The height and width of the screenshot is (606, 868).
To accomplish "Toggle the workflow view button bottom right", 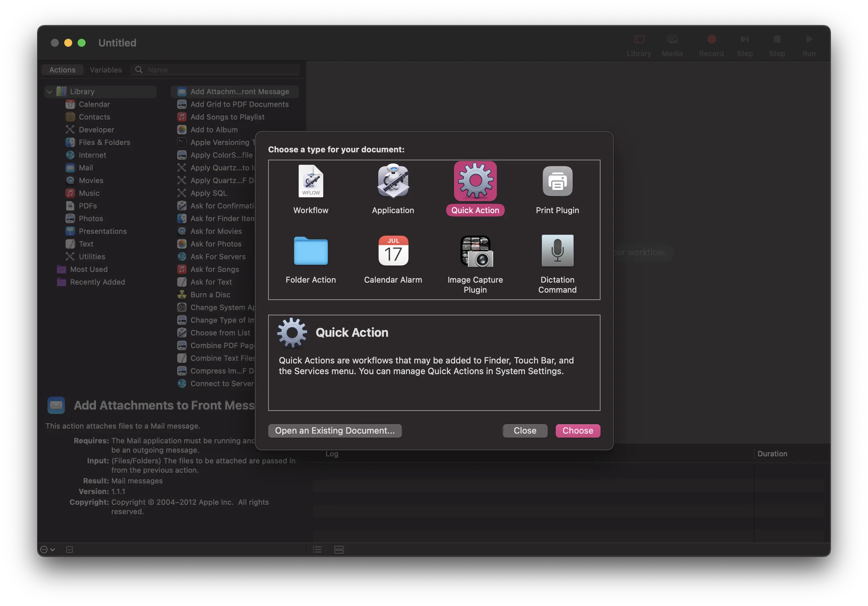I will (338, 550).
